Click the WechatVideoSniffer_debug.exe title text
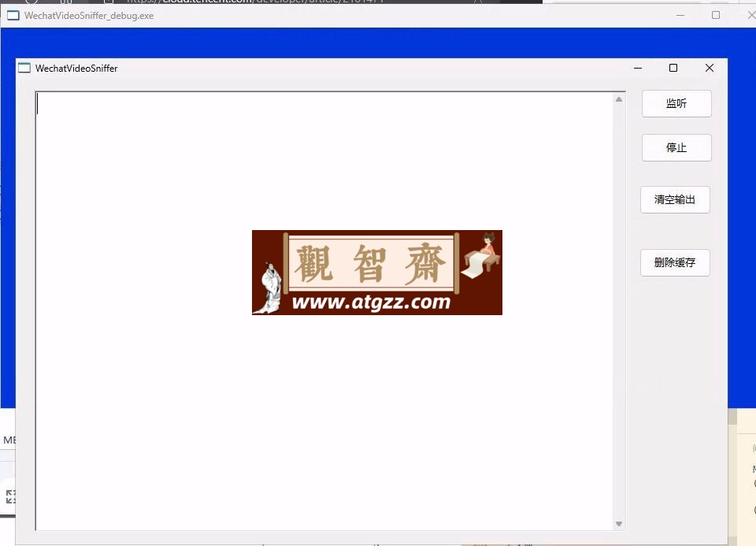Screen dimensions: 756x546 (x=89, y=16)
